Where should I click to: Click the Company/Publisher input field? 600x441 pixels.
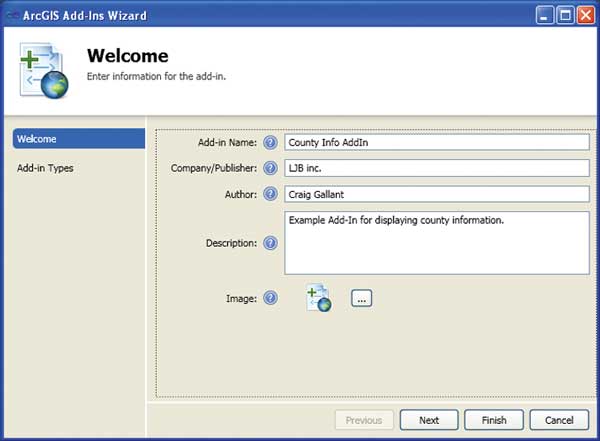coord(437,168)
